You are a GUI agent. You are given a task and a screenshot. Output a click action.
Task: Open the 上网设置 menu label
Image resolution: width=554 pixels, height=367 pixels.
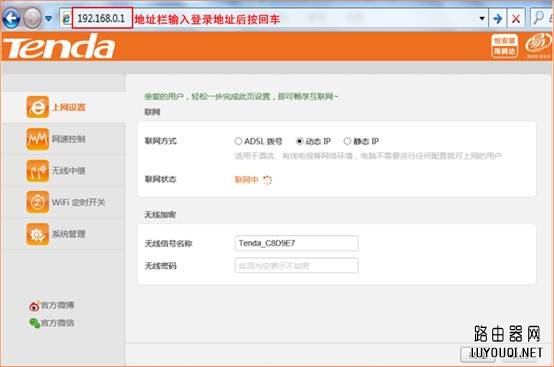click(x=69, y=107)
